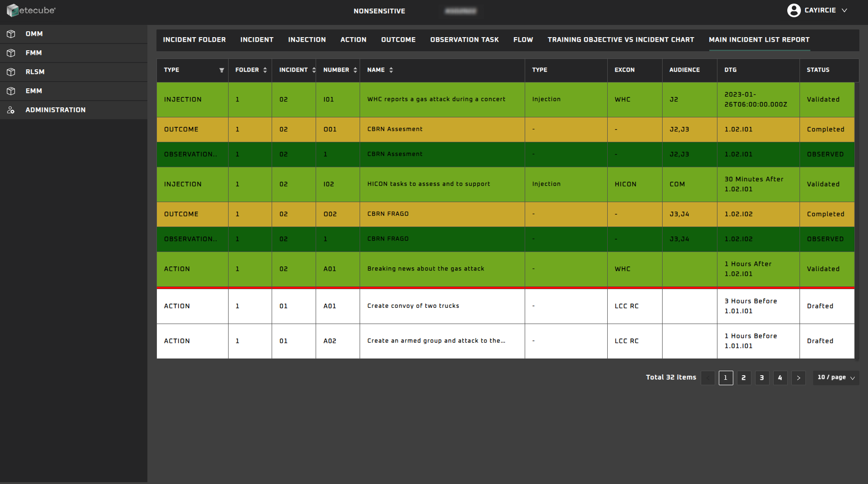Screen dimensions: 868x484
Task: Go to page 4
Action: tap(780, 378)
